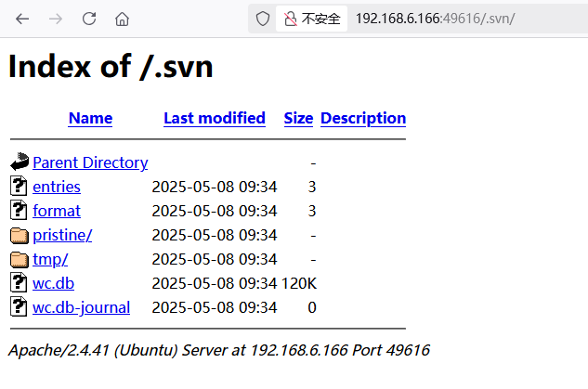Sort listing by Size column
588x389 pixels.
(298, 118)
